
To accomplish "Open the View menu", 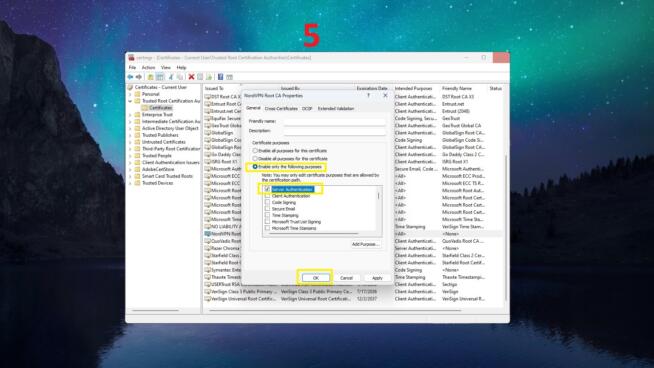I will pos(166,68).
